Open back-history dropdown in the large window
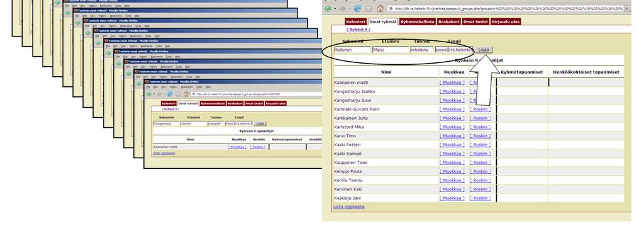The height and width of the screenshot is (235, 644). click(x=335, y=9)
